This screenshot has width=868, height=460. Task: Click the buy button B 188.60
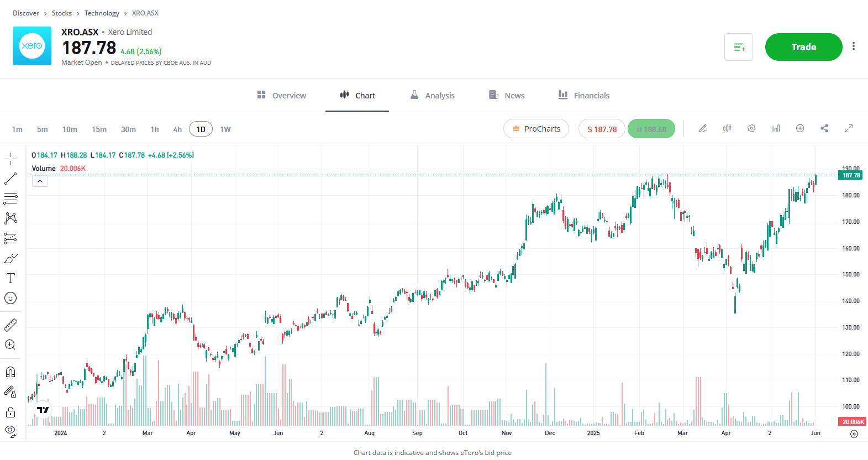coord(651,129)
